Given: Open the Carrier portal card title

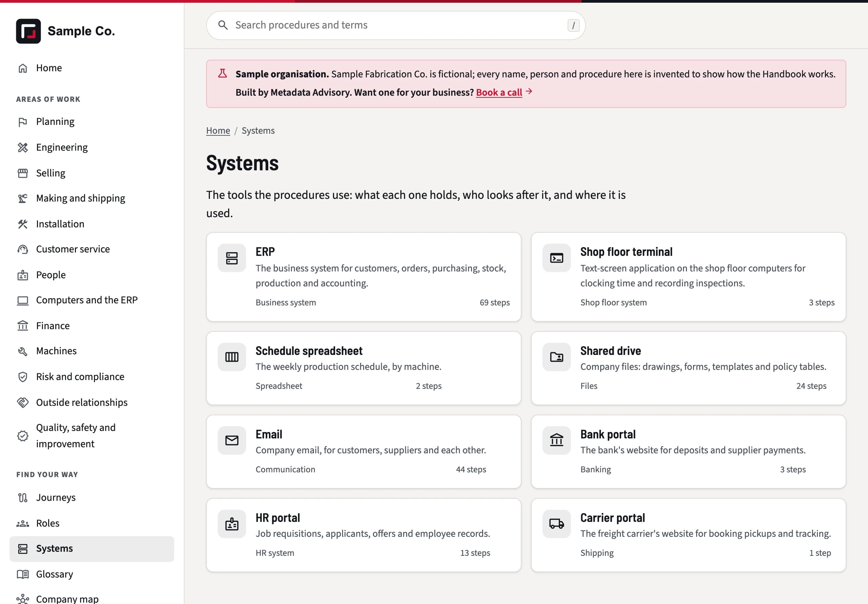Looking at the screenshot, I should pos(612,518).
